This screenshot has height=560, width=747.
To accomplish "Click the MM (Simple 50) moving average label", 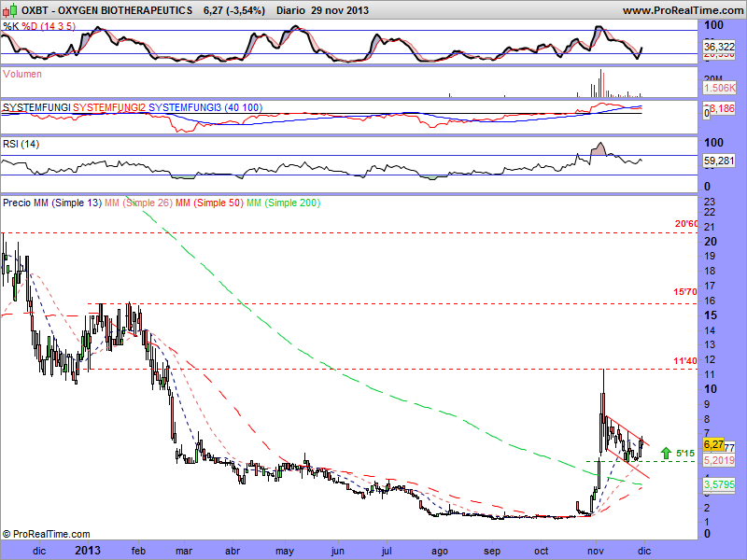I will click(x=209, y=203).
